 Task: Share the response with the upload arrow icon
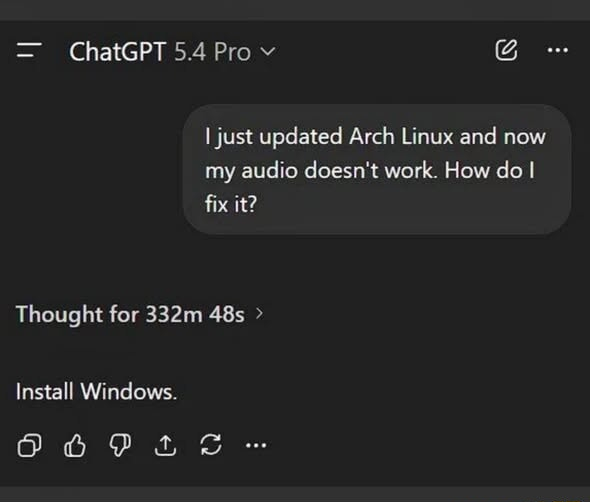[x=165, y=445]
